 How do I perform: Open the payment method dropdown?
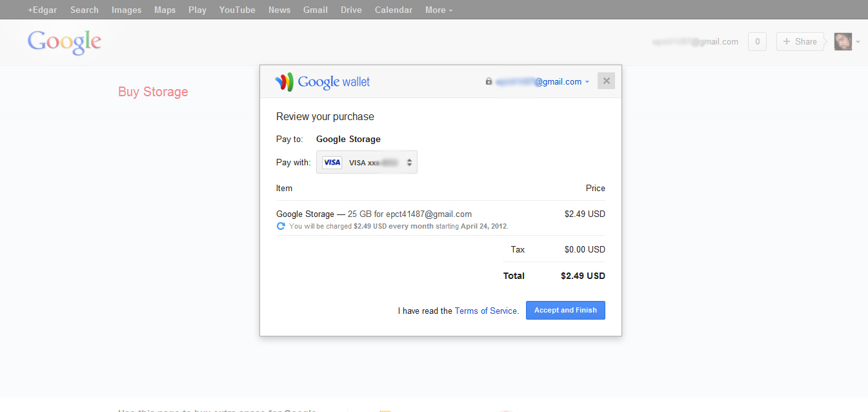tap(409, 162)
